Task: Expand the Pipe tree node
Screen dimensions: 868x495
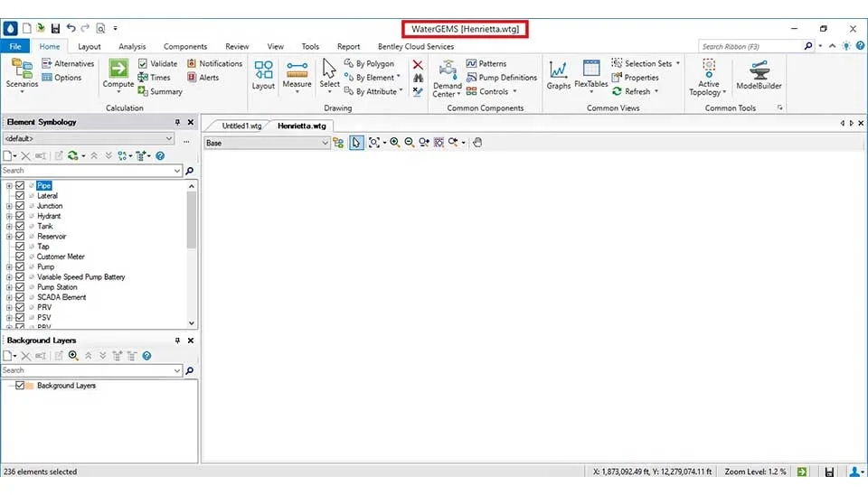Action: tap(9, 186)
